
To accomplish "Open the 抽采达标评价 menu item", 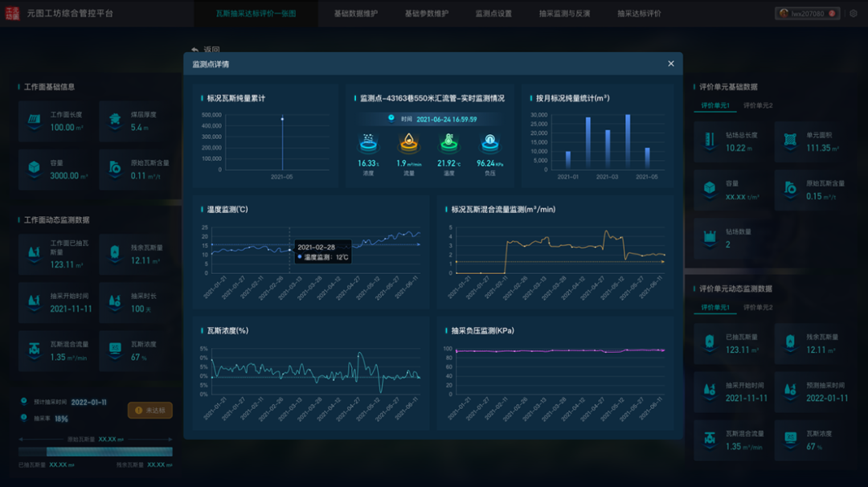I will (639, 14).
